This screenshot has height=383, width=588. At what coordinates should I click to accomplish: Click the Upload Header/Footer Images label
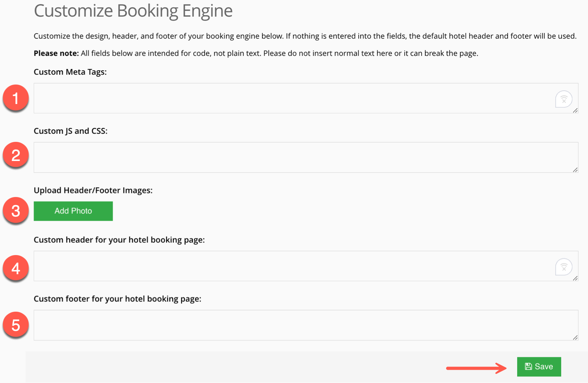[x=93, y=190]
